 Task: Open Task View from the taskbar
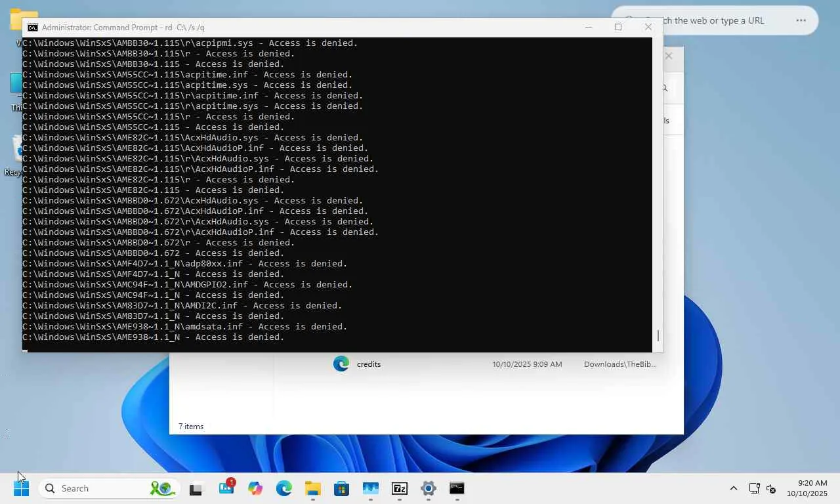click(196, 489)
